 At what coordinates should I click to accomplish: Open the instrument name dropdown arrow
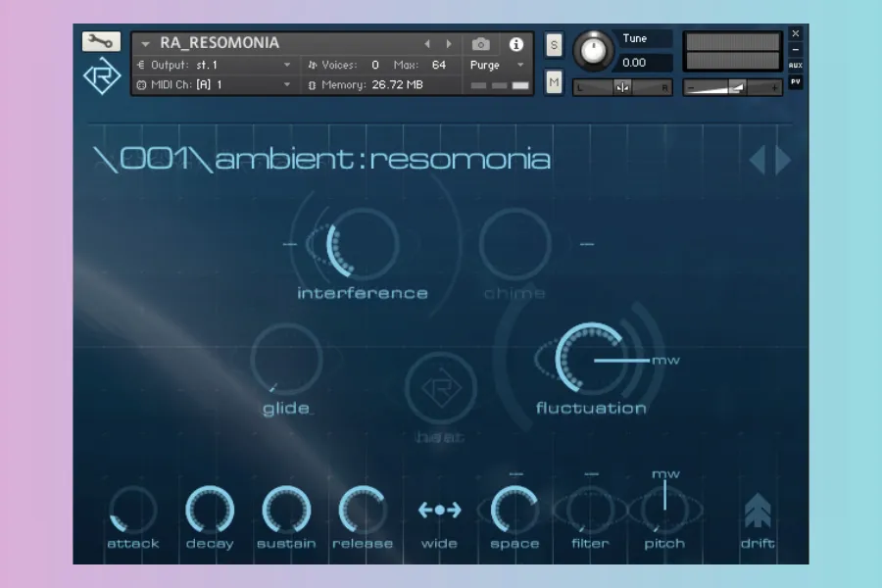145,43
